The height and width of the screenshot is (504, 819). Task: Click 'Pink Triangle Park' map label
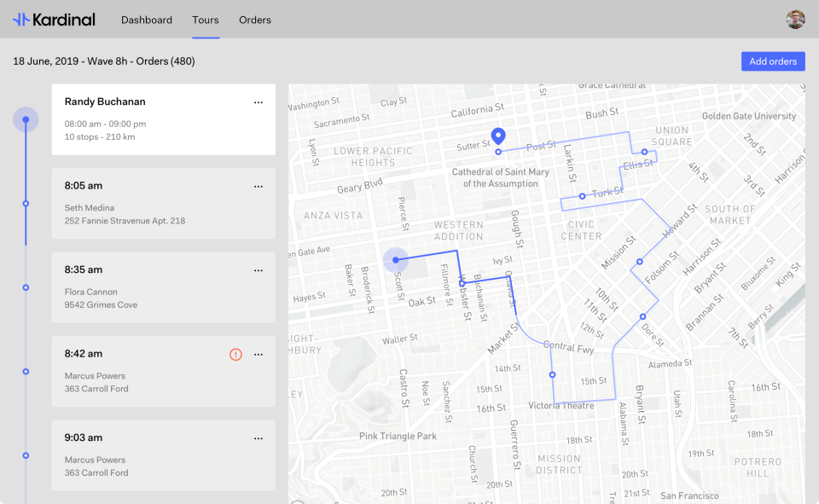point(398,436)
